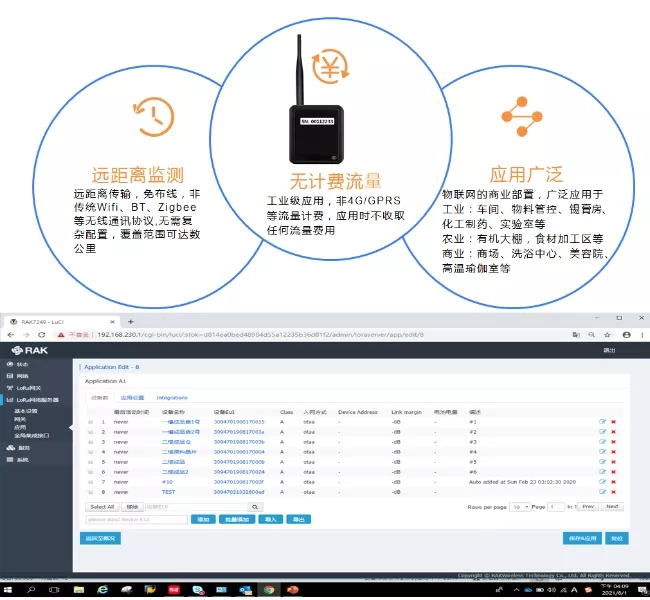Click the not-secure warning triangle icon
The width and height of the screenshot is (650, 600).
point(61,335)
